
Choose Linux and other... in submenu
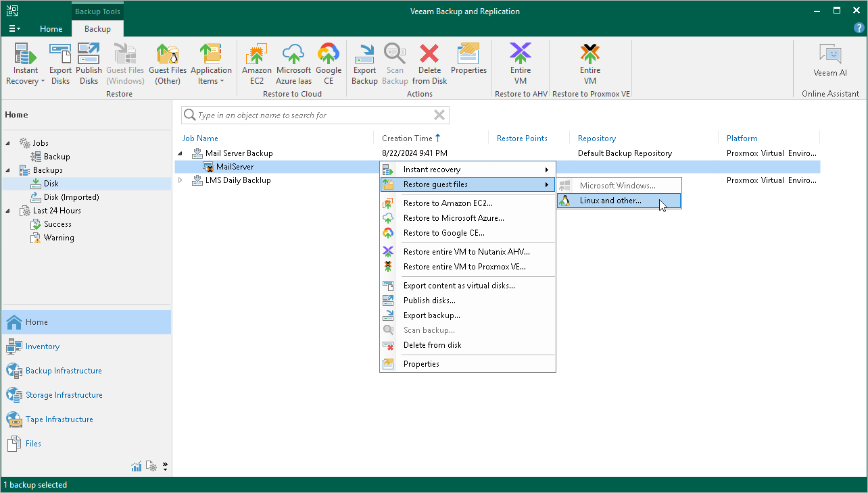(x=619, y=201)
